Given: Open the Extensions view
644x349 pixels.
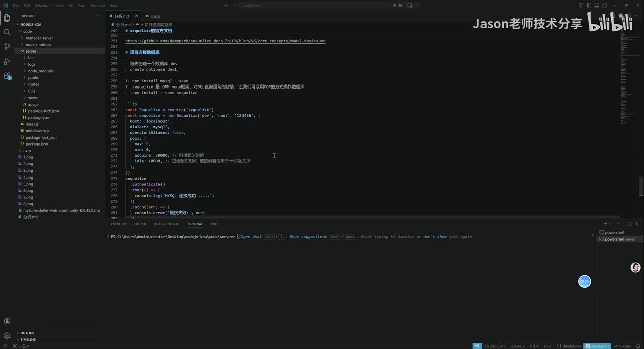Looking at the screenshot, I should 7,76.
